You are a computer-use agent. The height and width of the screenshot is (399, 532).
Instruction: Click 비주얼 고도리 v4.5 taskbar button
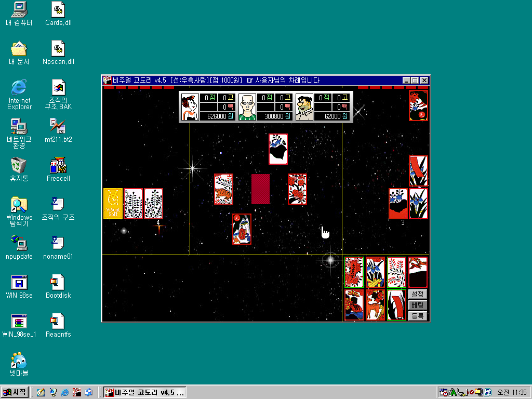tap(145, 393)
